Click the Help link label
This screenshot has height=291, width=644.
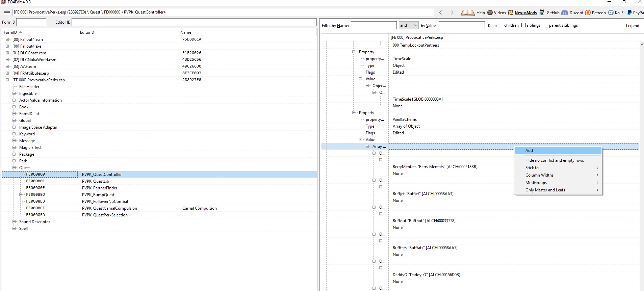point(481,13)
